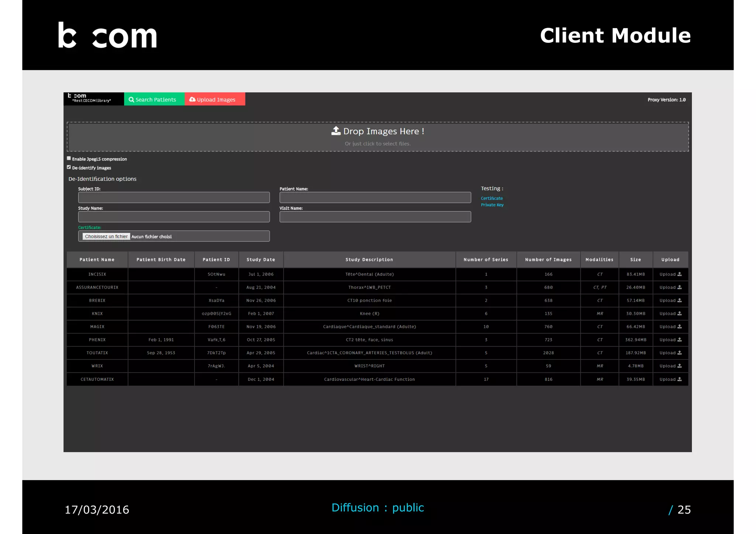Sort by Study Date column header
Image resolution: width=756 pixels, height=534 pixels.
tap(261, 259)
